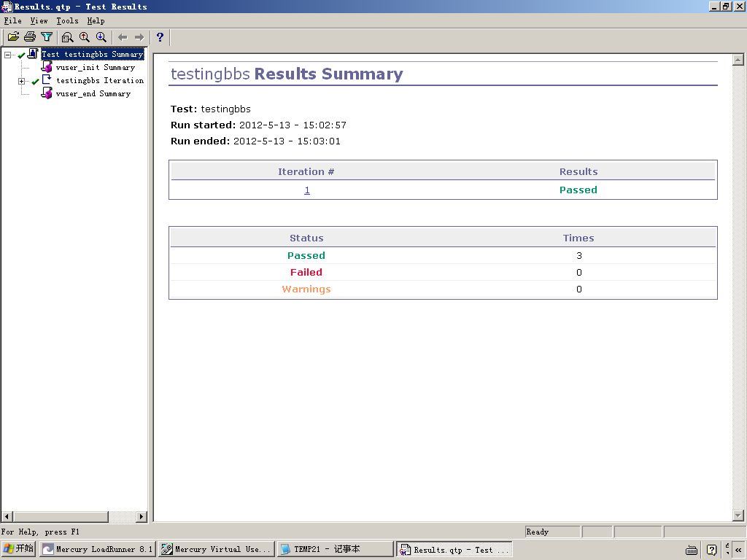
Task: Click the Test testingbbs Summary node icon
Action: click(x=33, y=54)
